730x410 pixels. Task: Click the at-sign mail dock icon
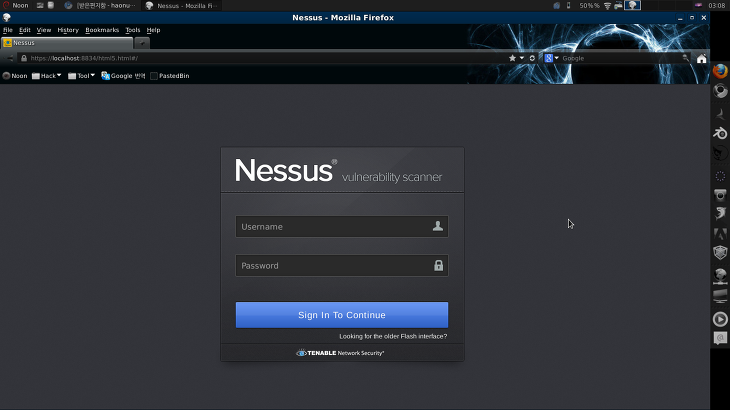point(720,338)
